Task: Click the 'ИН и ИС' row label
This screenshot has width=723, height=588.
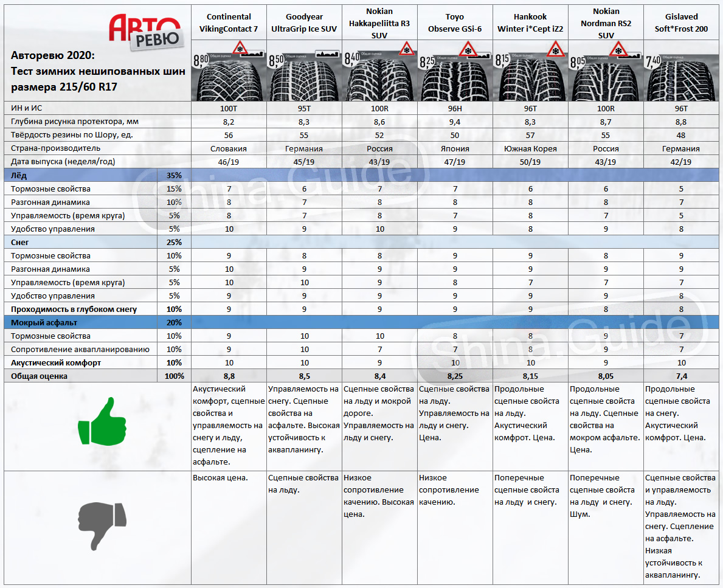Action: tap(26, 108)
